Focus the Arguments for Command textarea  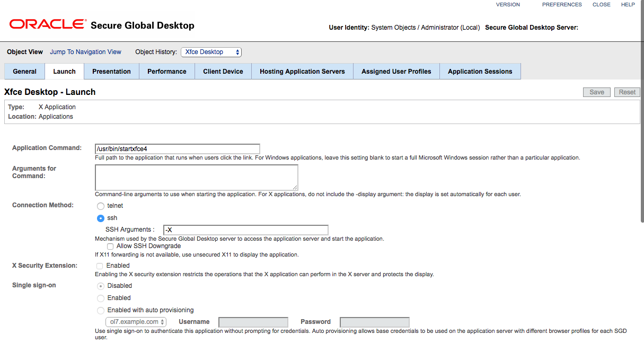click(197, 177)
